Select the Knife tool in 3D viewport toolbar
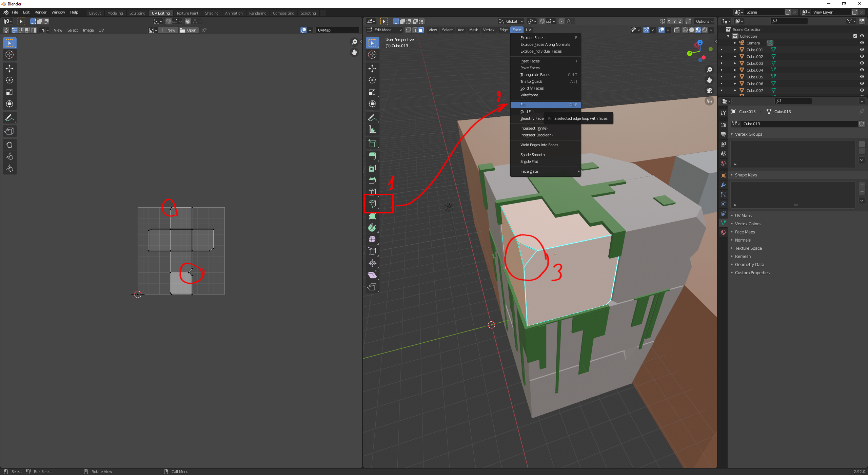Screen dimensions: 868x475 point(372,204)
